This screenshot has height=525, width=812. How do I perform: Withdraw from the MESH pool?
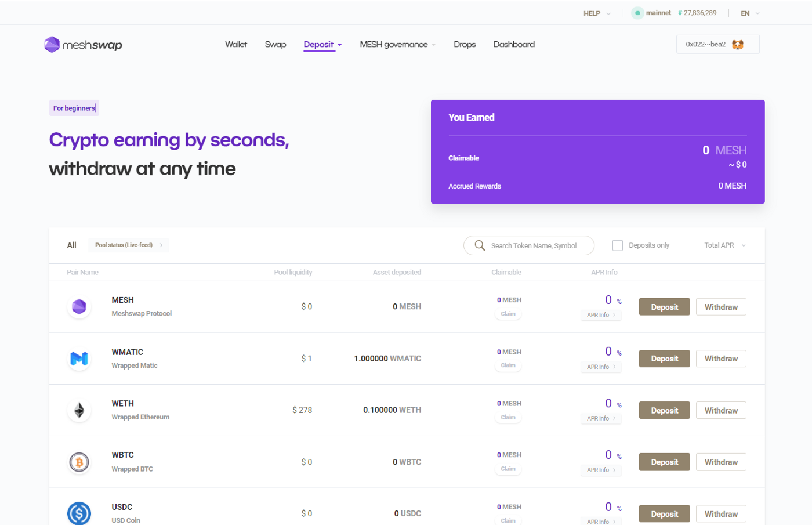point(721,307)
